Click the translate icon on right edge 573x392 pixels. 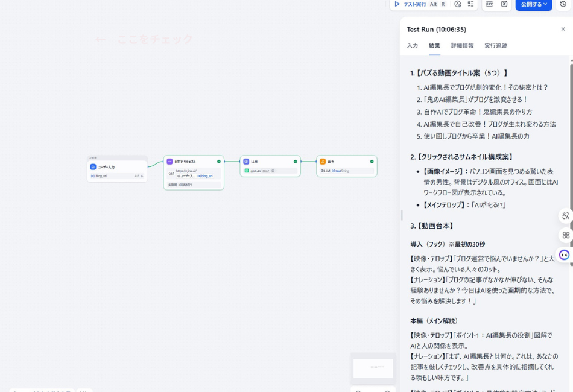pyautogui.click(x=565, y=216)
